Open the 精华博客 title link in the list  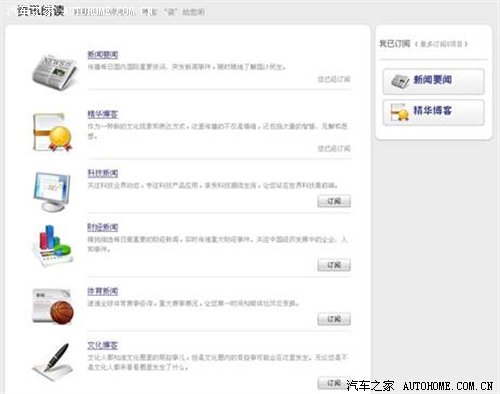(x=103, y=114)
